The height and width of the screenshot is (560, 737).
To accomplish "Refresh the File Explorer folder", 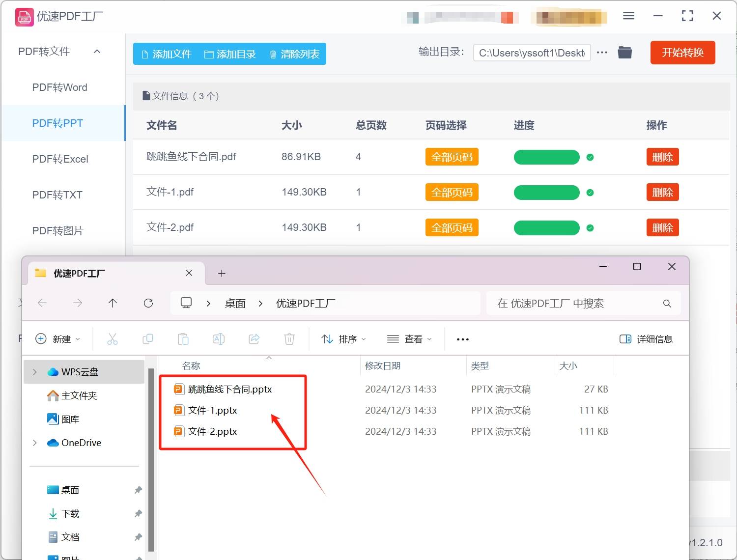I will point(148,303).
